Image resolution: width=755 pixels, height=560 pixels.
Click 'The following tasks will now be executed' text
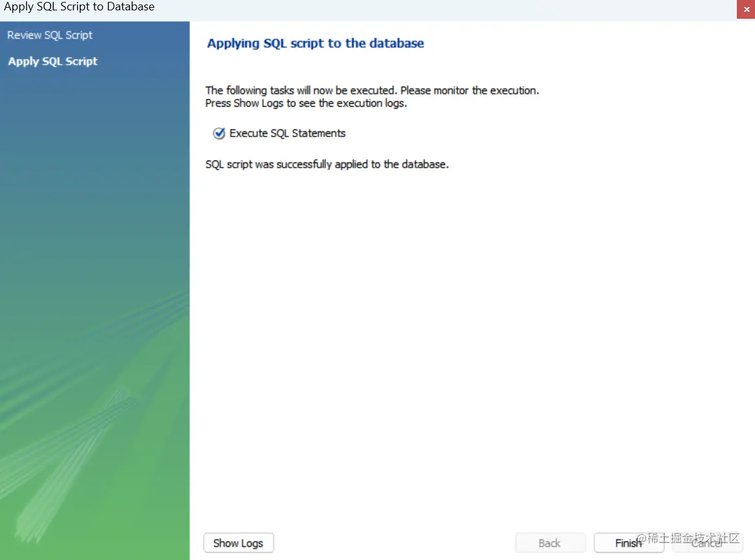[372, 90]
